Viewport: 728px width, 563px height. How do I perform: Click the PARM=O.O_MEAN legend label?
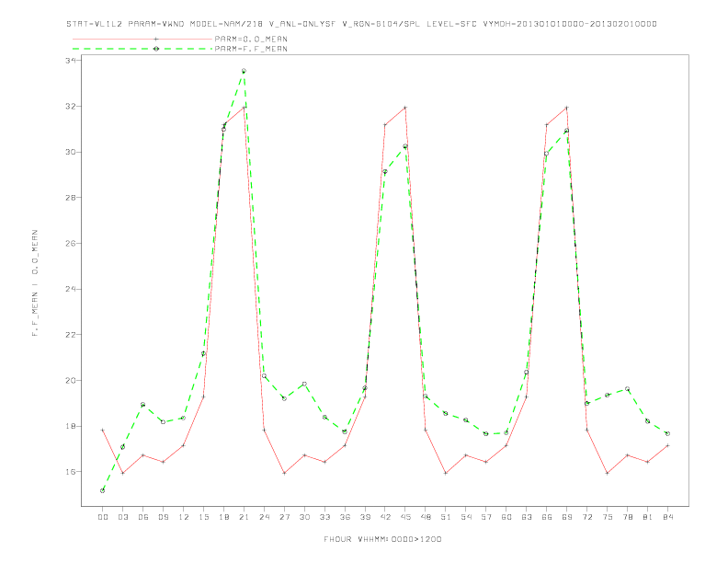[251, 39]
